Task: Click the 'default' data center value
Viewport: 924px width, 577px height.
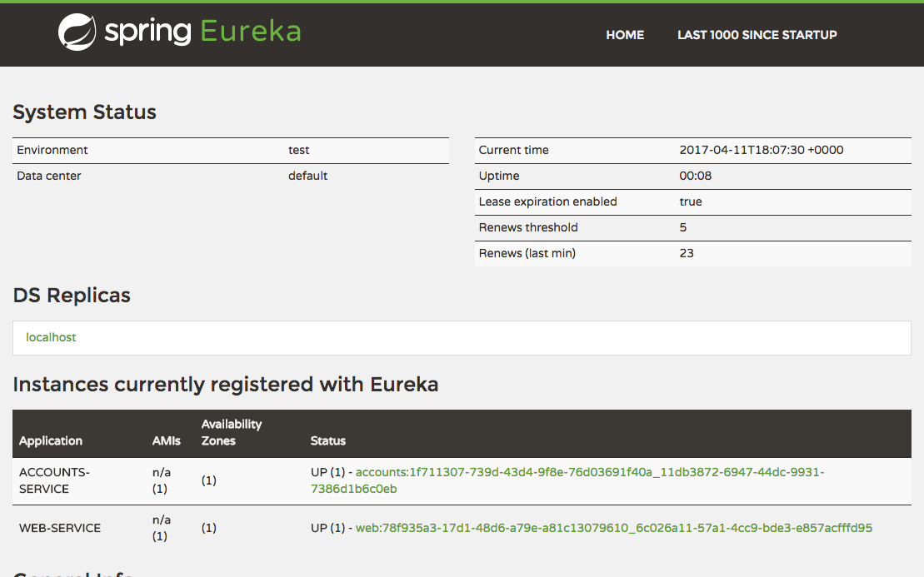Action: [307, 176]
